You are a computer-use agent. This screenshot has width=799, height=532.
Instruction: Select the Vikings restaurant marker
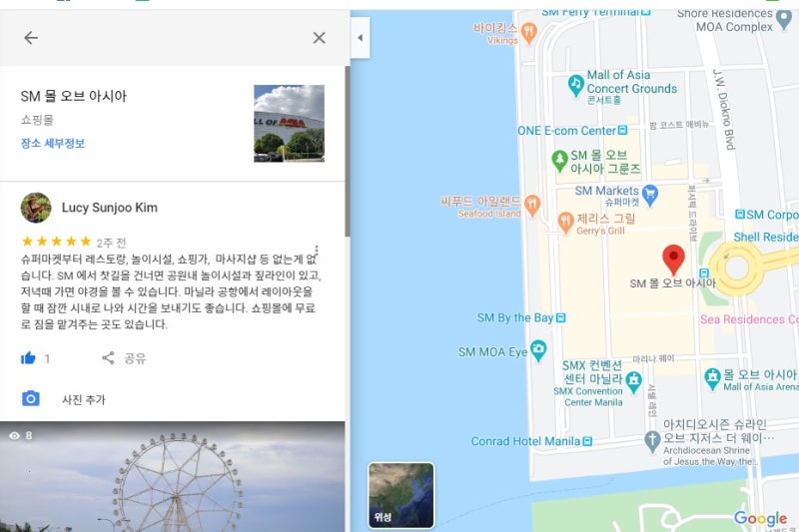tap(530, 33)
